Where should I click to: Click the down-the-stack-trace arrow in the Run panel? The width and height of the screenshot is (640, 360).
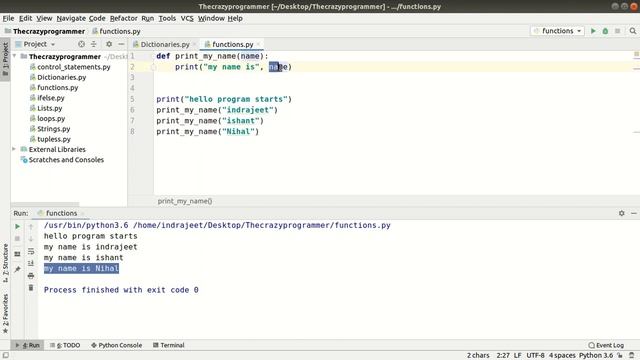click(31, 239)
